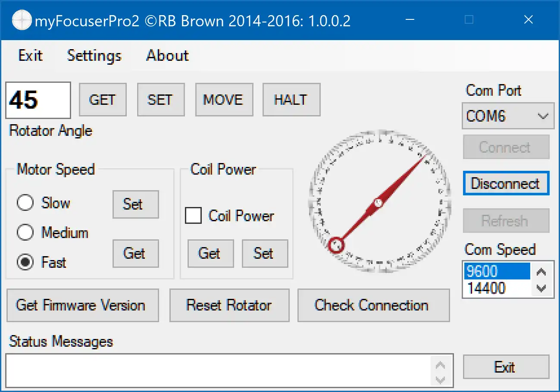Viewport: 560px width, 392px height.
Task: Click the Check Connection button
Action: coord(373,305)
